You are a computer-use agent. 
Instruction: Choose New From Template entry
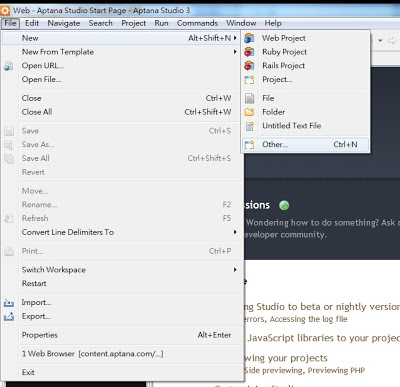point(121,52)
